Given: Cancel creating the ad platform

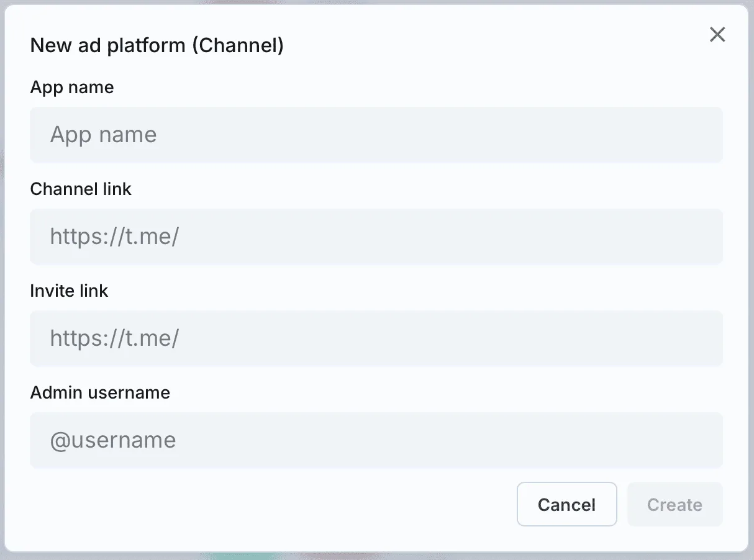Looking at the screenshot, I should coord(567,504).
